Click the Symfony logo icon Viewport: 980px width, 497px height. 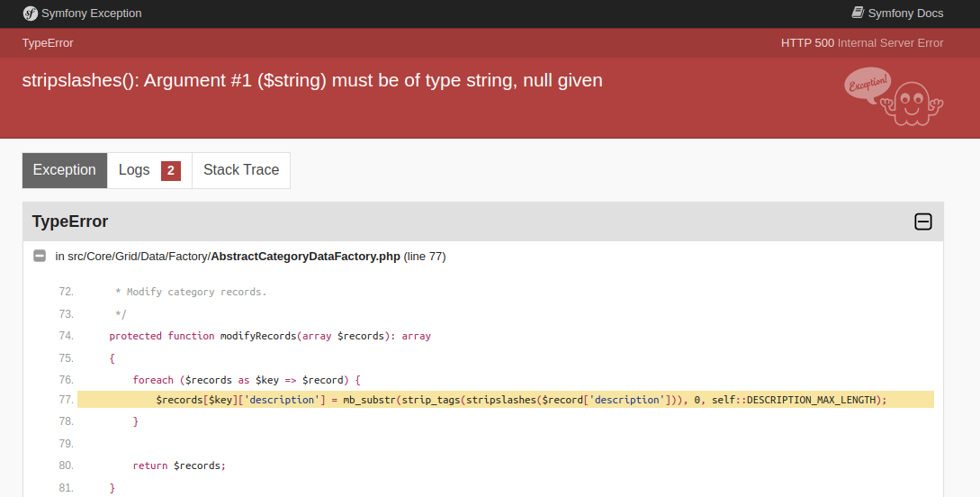coord(31,14)
